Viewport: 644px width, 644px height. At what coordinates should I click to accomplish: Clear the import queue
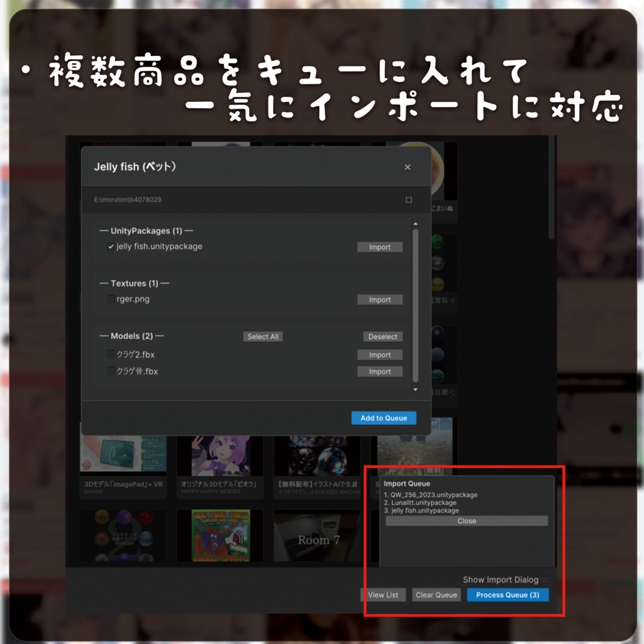[x=436, y=594]
